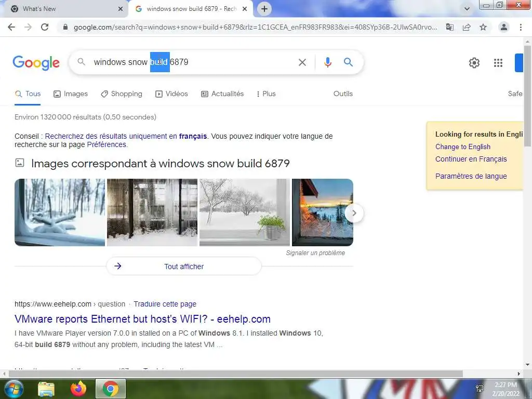Image resolution: width=532 pixels, height=399 pixels.
Task: Click Continuer en Français
Action: [x=471, y=159]
